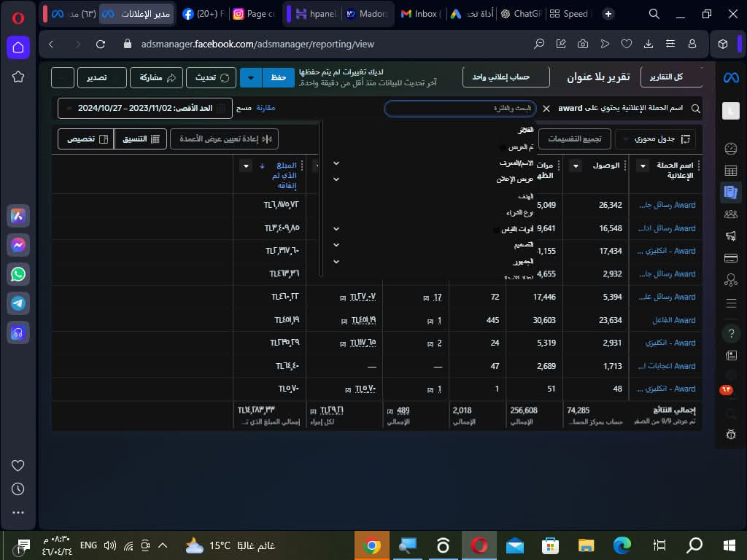Click the help question mark icon

tap(730, 333)
